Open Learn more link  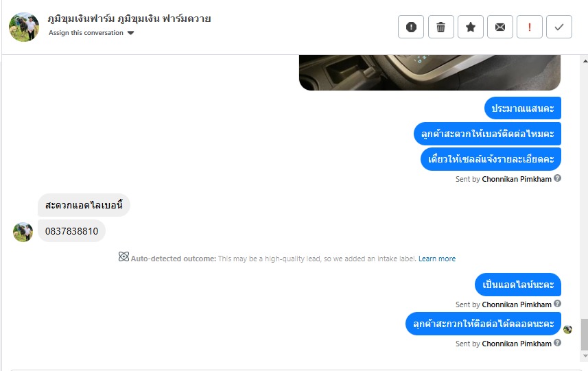pyautogui.click(x=437, y=259)
